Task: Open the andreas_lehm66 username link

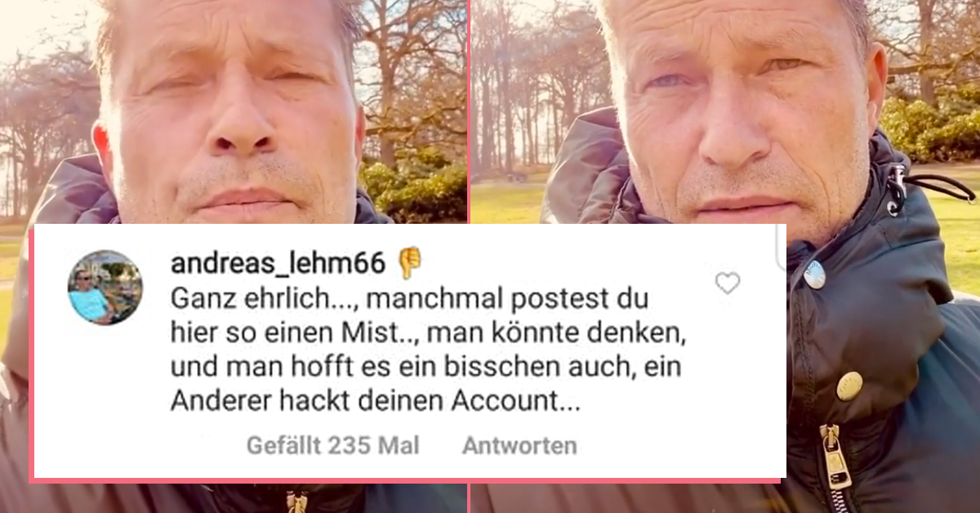Action: pos(278,264)
